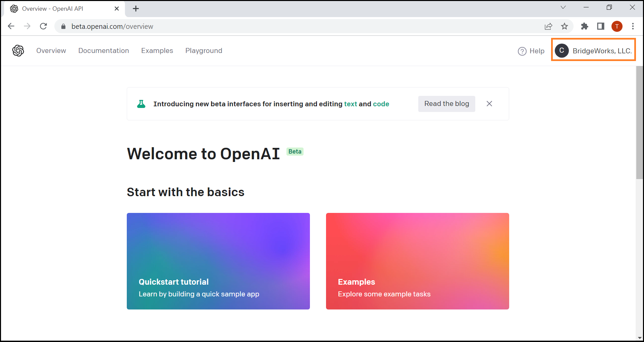The width and height of the screenshot is (644, 342).
Task: Click the 'Welcome to OpenAI' heading
Action: 203,154
